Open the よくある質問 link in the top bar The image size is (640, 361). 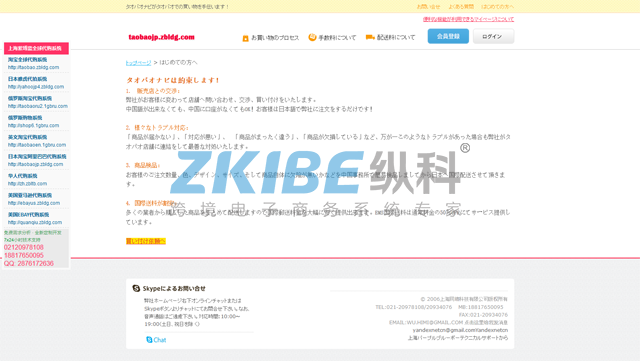coord(461,7)
